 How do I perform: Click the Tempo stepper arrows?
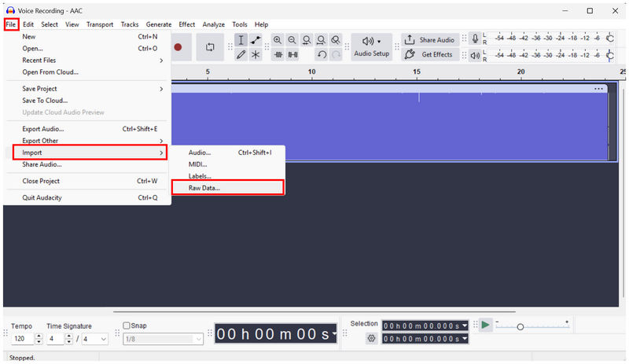[39, 339]
